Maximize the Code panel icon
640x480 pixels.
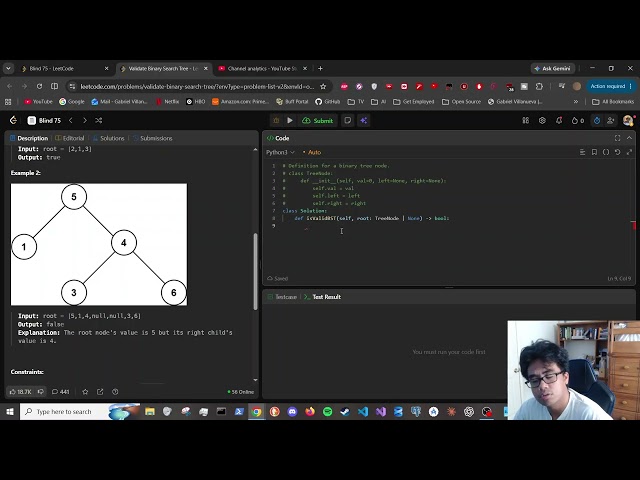(x=618, y=138)
